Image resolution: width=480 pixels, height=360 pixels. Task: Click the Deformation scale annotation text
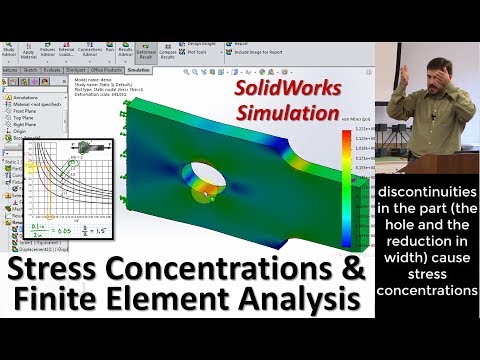[x=101, y=94]
